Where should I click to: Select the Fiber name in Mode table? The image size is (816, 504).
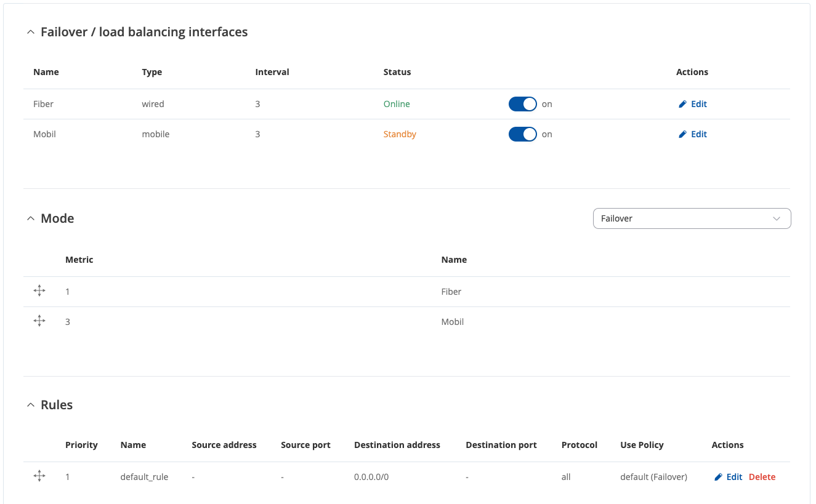click(451, 292)
